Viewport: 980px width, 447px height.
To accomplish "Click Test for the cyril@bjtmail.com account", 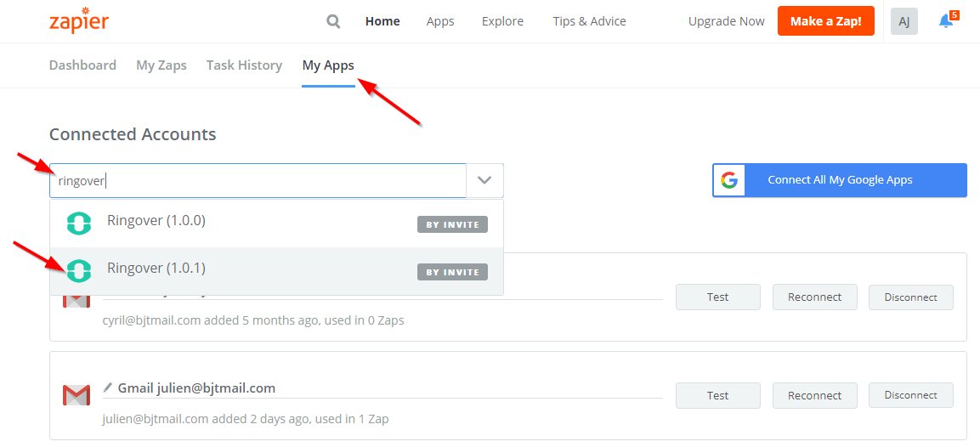I will [x=717, y=297].
